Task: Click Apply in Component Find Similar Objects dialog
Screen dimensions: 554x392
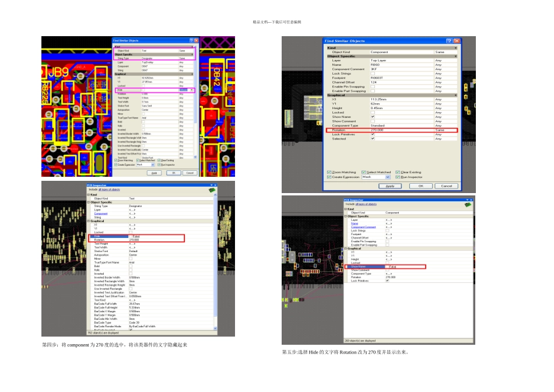Action: pos(390,186)
